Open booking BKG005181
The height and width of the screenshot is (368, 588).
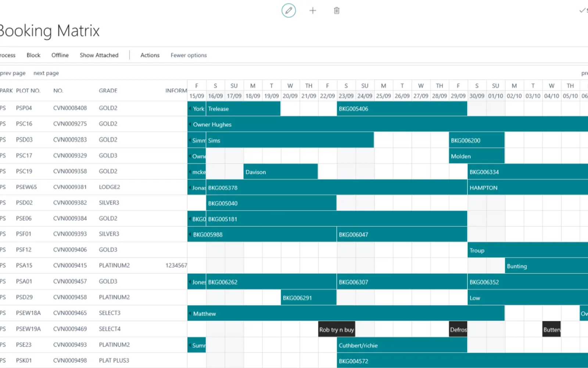(337, 219)
